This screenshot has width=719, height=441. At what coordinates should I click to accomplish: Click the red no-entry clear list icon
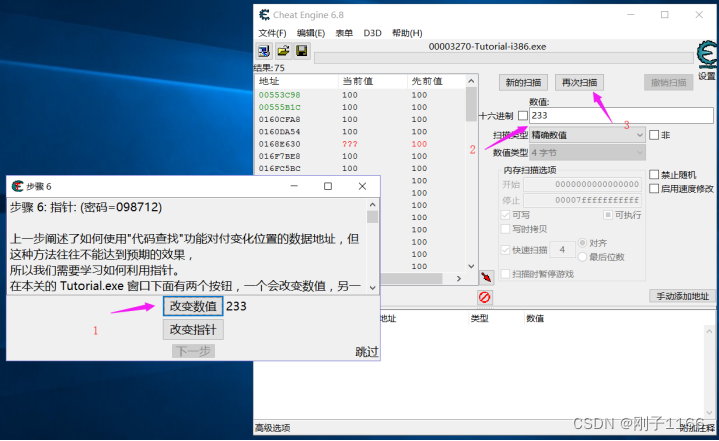click(485, 298)
